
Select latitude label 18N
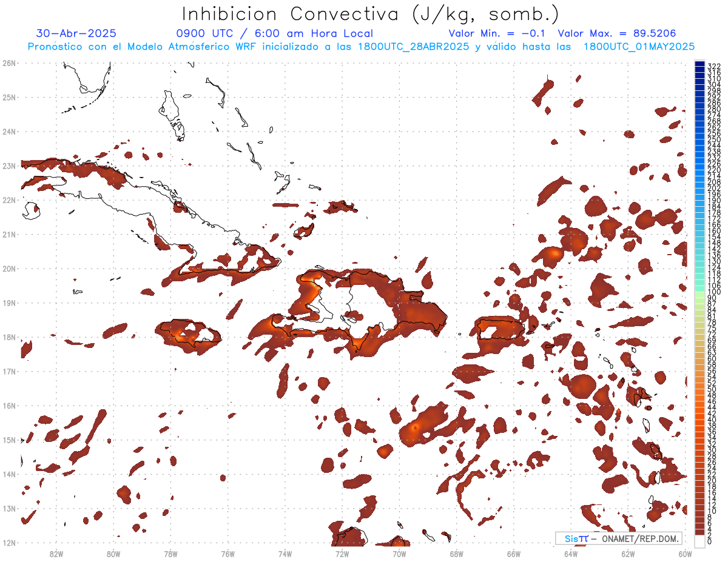[x=9, y=337]
